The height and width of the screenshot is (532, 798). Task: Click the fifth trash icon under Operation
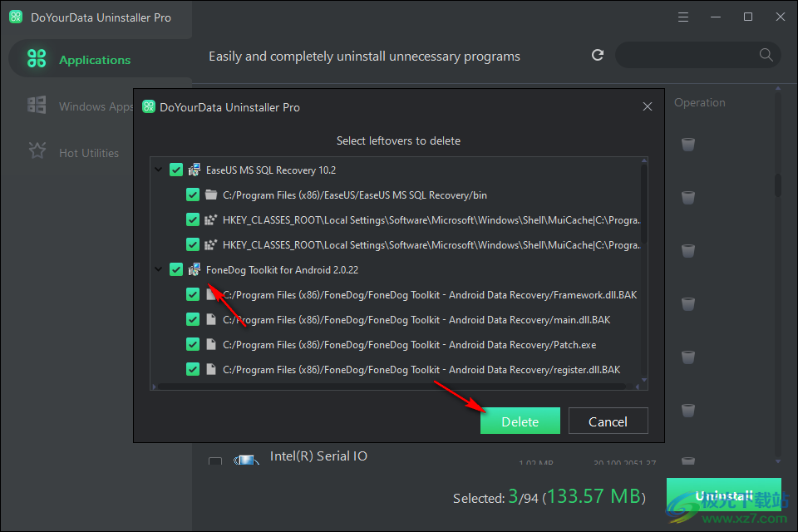click(688, 357)
